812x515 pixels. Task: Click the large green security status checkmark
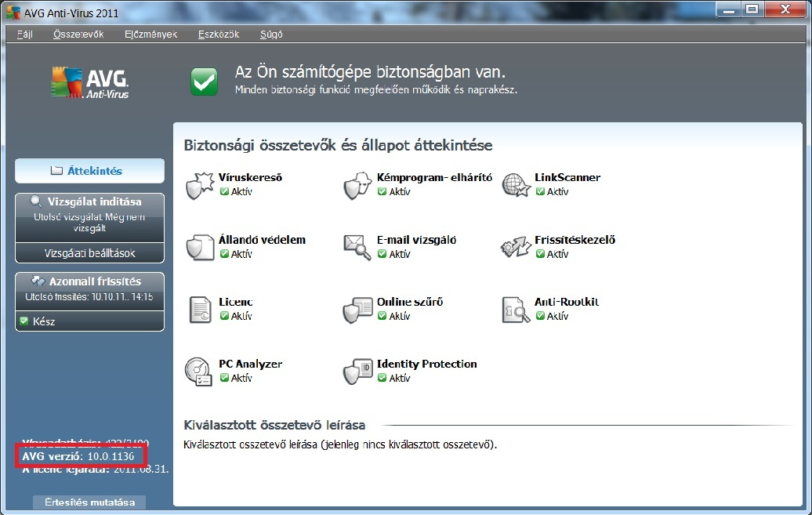point(205,81)
